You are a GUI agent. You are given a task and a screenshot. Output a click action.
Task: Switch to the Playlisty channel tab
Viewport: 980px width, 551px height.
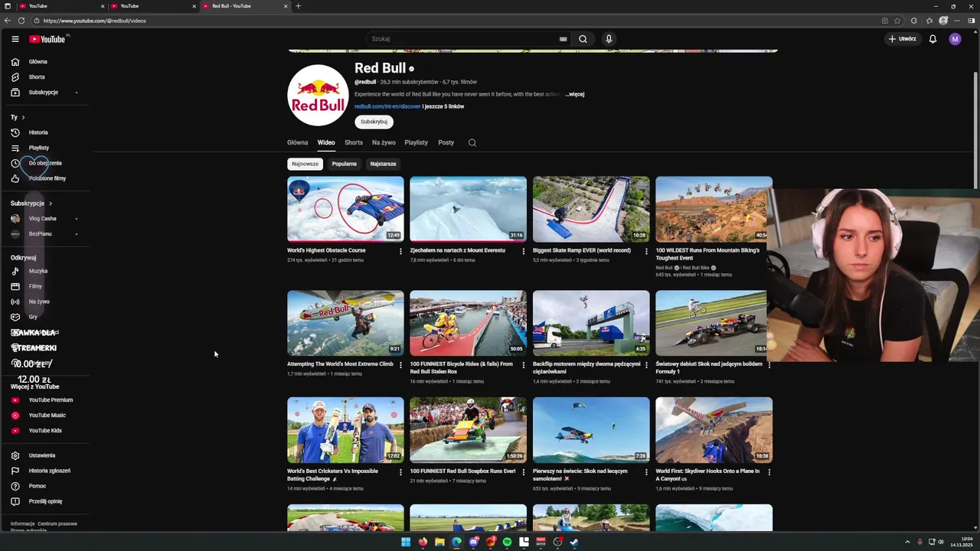[416, 142]
